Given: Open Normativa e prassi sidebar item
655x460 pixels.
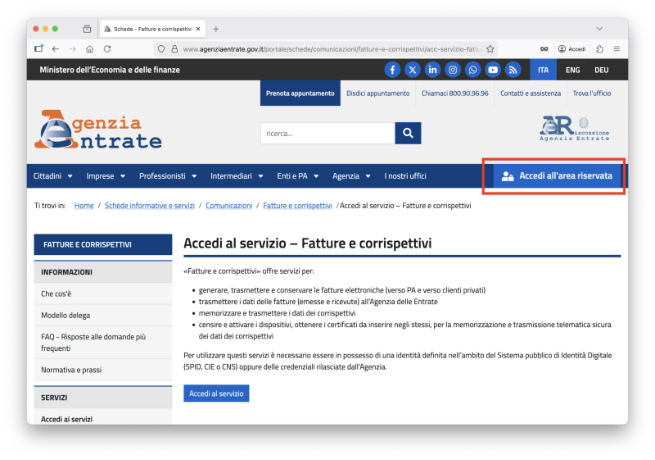Looking at the screenshot, I should point(103,370).
